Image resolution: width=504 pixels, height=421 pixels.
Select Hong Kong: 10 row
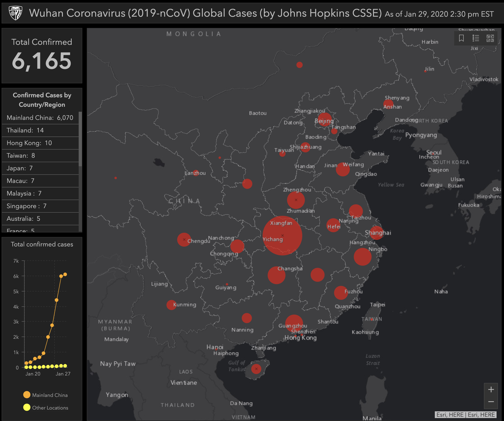(40, 143)
